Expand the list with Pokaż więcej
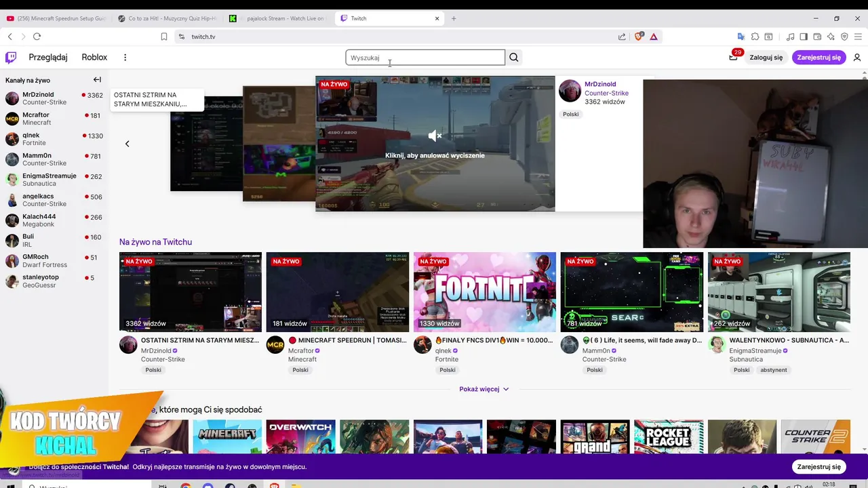The height and width of the screenshot is (488, 868). [x=484, y=389]
